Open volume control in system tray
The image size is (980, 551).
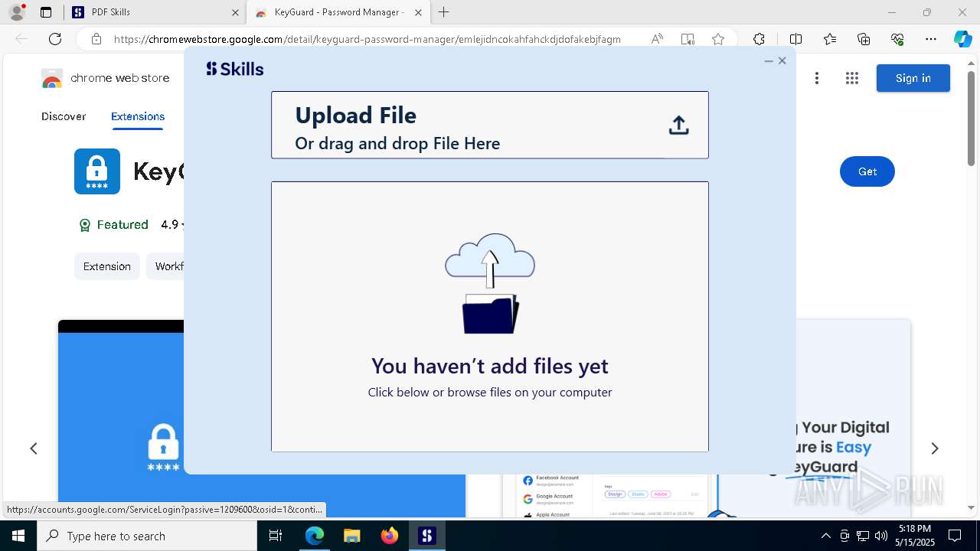point(881,536)
